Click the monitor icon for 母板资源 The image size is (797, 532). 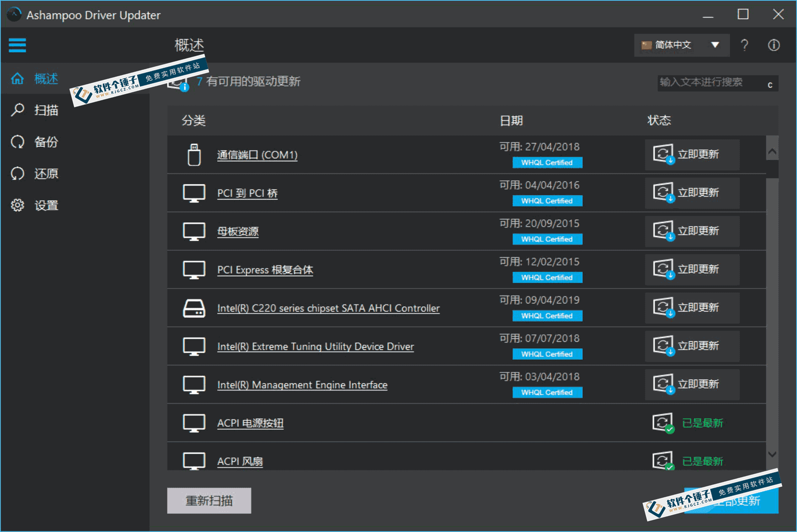[194, 232]
